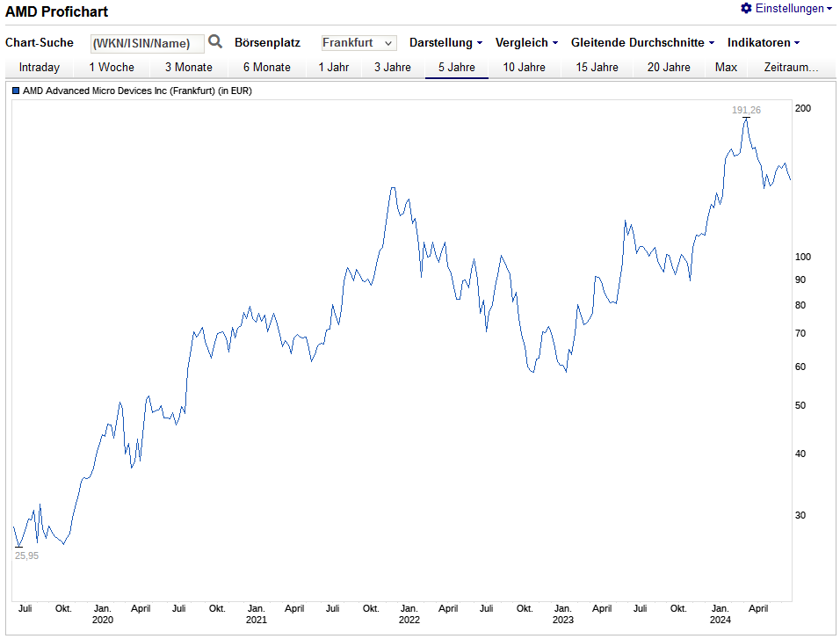840x639 pixels.
Task: Select the 6 Monate timeframe
Action: click(267, 68)
